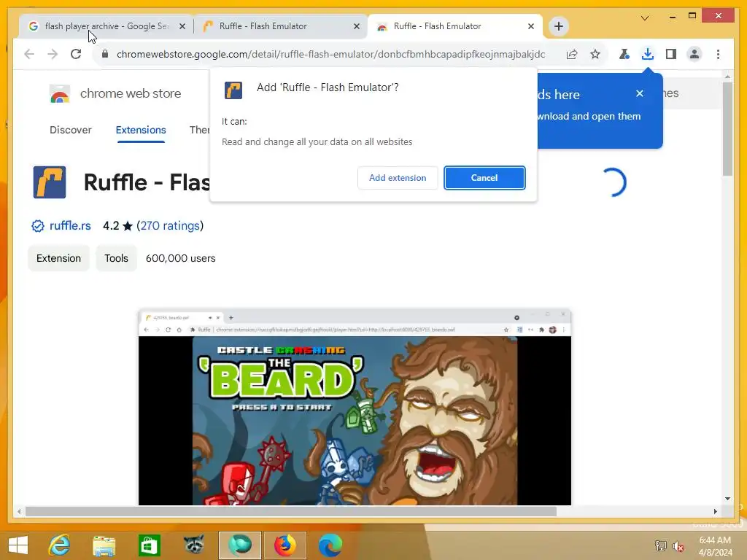Bookmark this page with the star
This screenshot has width=747, height=560.
click(x=595, y=54)
